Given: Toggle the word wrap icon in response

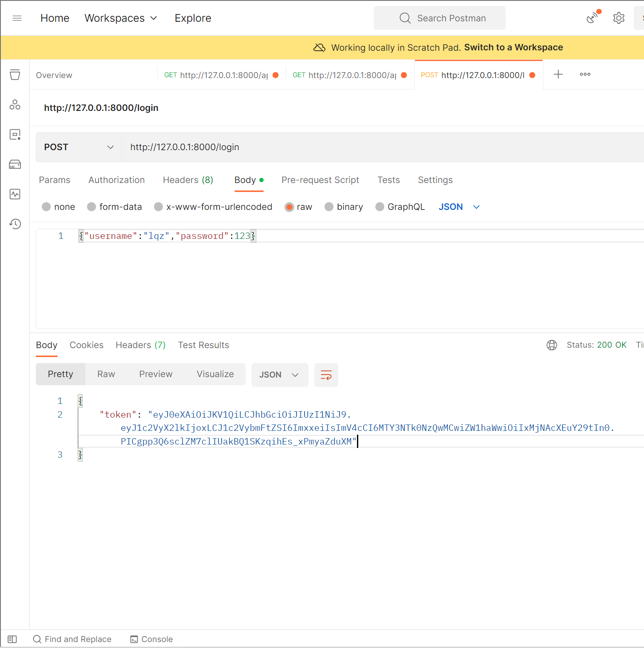Looking at the screenshot, I should coord(326,375).
